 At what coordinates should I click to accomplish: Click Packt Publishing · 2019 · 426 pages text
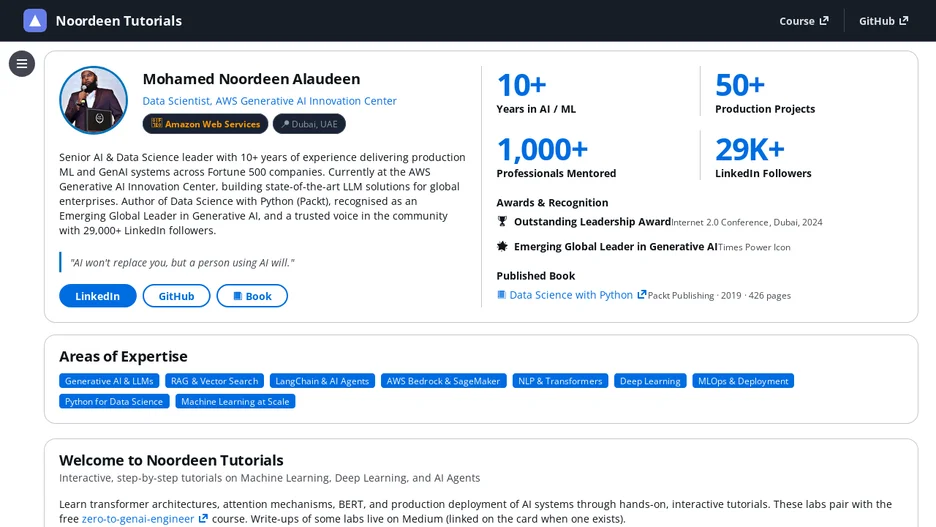click(x=719, y=295)
